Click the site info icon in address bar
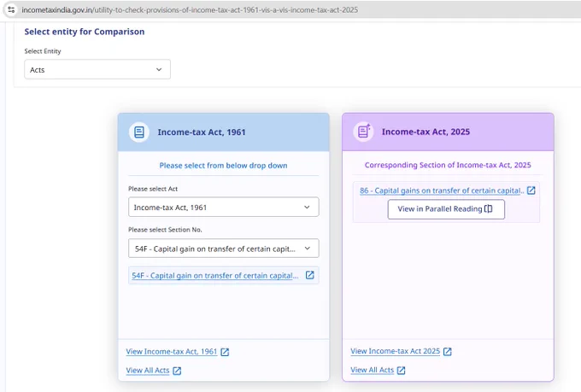The width and height of the screenshot is (581, 392). [11, 9]
